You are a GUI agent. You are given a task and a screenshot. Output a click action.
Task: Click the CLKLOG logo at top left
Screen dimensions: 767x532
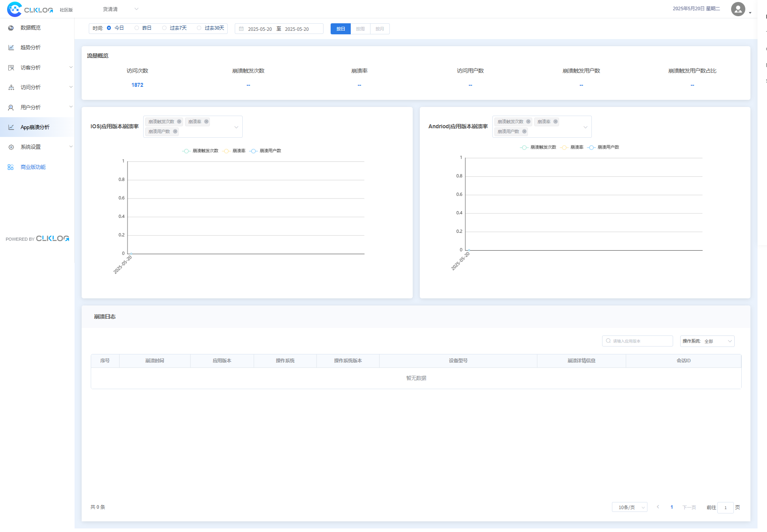pos(30,9)
